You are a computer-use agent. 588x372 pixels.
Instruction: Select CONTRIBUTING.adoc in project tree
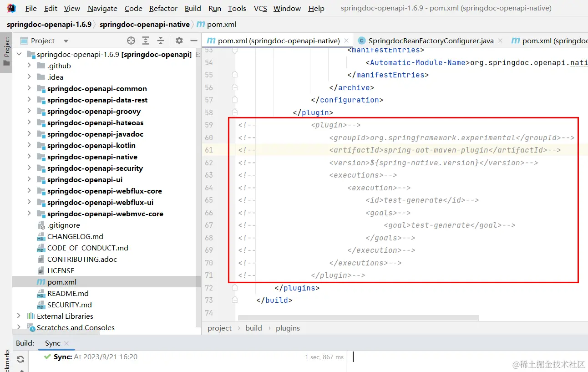pos(82,259)
